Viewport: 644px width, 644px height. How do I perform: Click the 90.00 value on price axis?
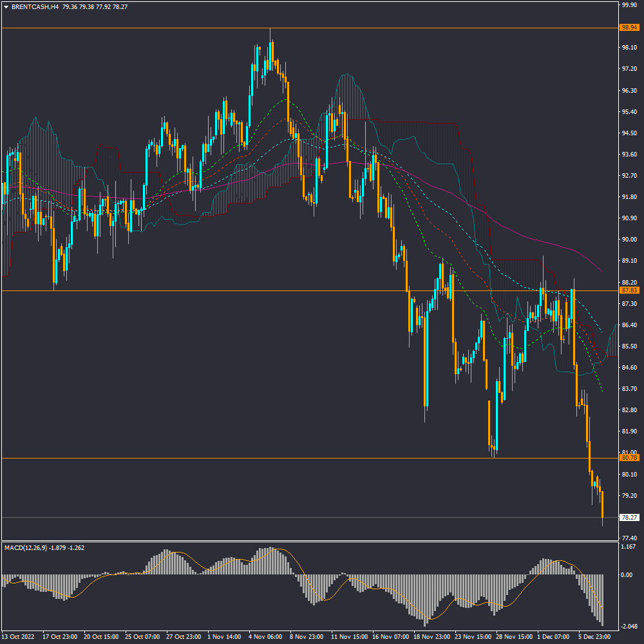tap(629, 240)
